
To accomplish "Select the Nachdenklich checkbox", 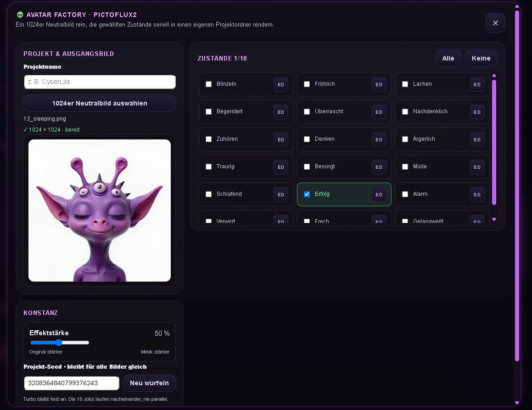I will point(405,111).
